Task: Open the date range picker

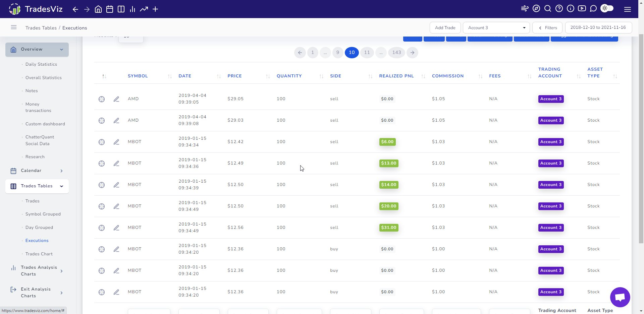Action: (598, 27)
